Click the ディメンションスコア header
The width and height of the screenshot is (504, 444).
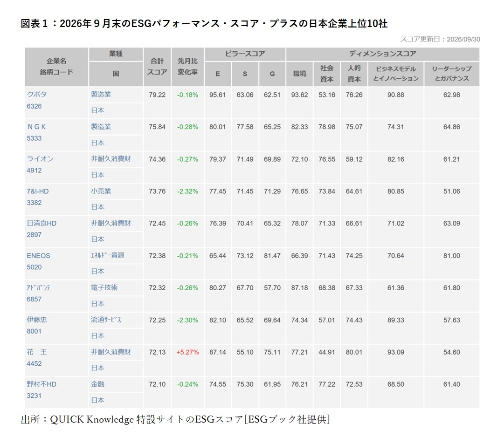pos(382,54)
